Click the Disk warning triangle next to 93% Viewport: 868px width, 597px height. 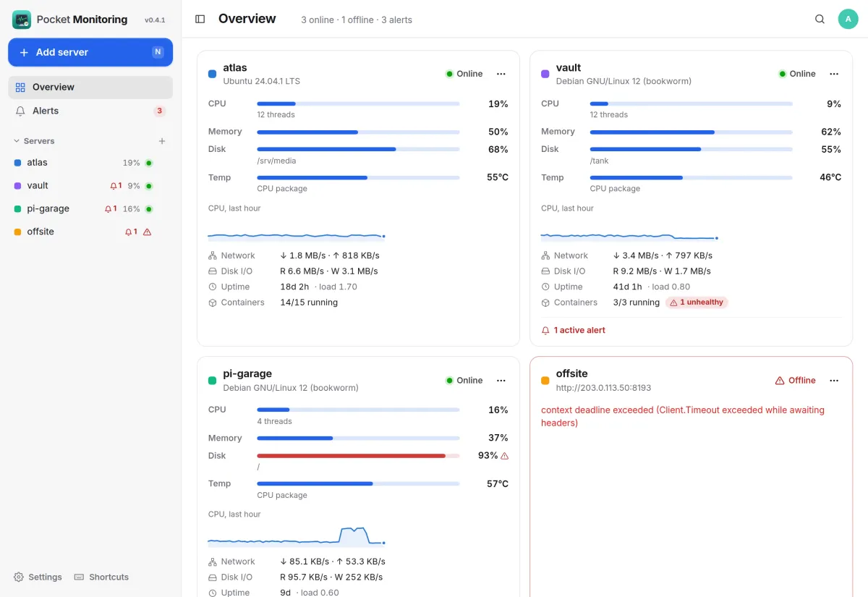[x=505, y=456]
